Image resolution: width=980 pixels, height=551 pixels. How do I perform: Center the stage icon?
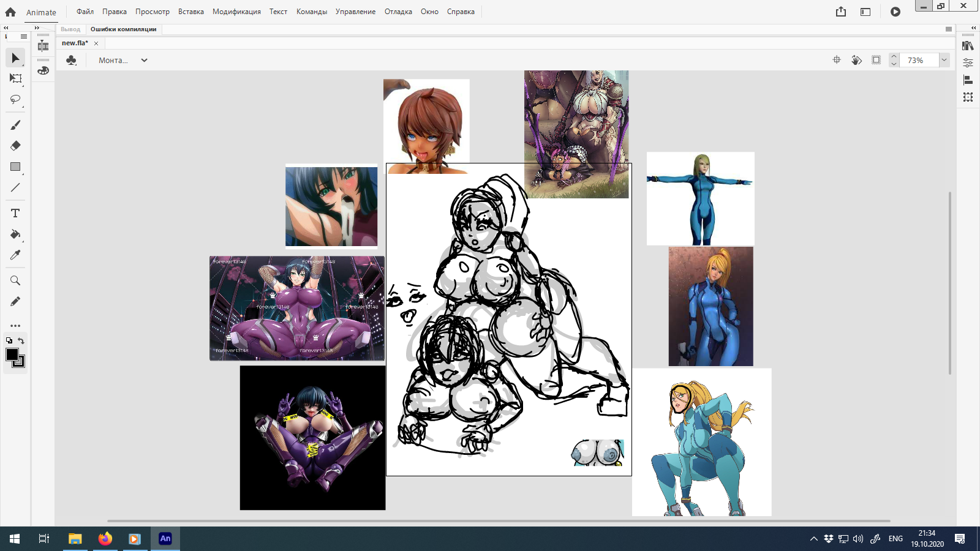[837, 60]
